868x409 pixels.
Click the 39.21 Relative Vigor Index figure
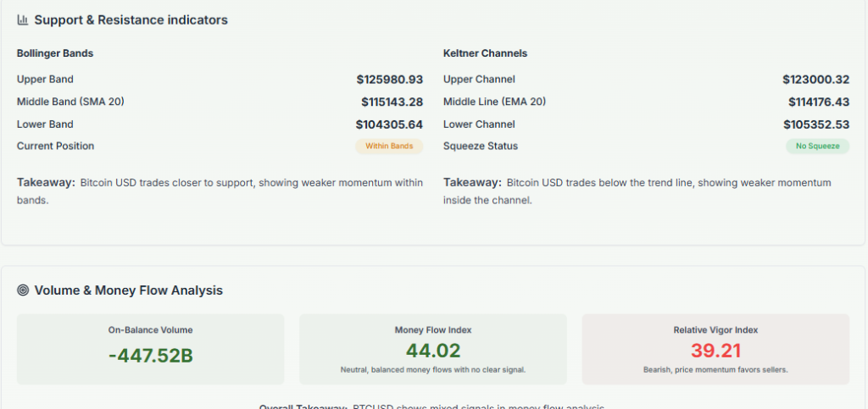click(x=715, y=351)
